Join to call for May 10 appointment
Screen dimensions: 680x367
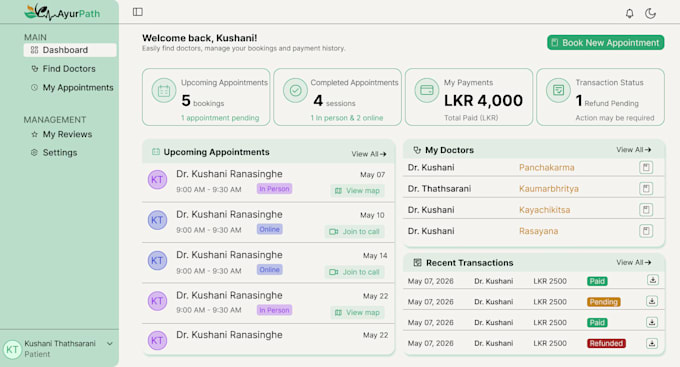(x=354, y=232)
